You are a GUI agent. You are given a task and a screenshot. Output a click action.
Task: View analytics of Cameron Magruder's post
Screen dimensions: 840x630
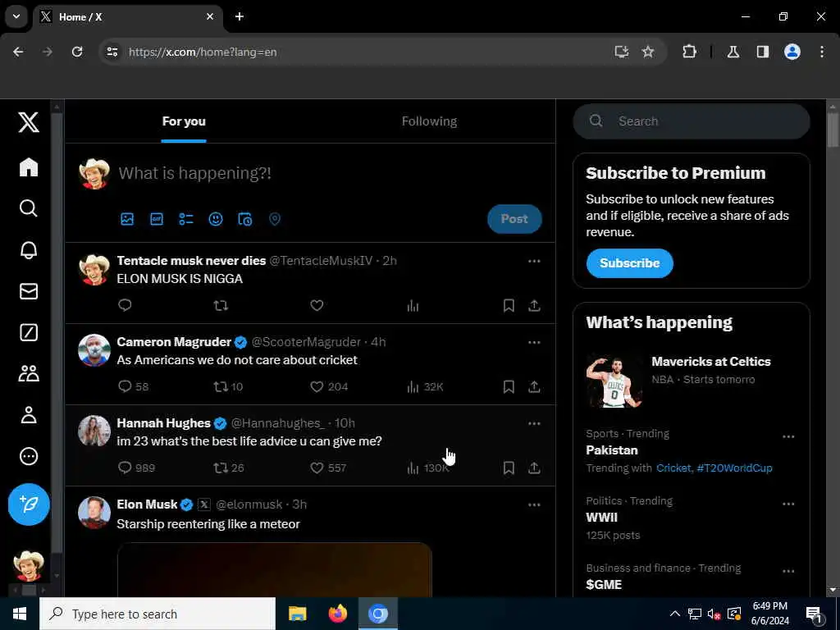(426, 386)
